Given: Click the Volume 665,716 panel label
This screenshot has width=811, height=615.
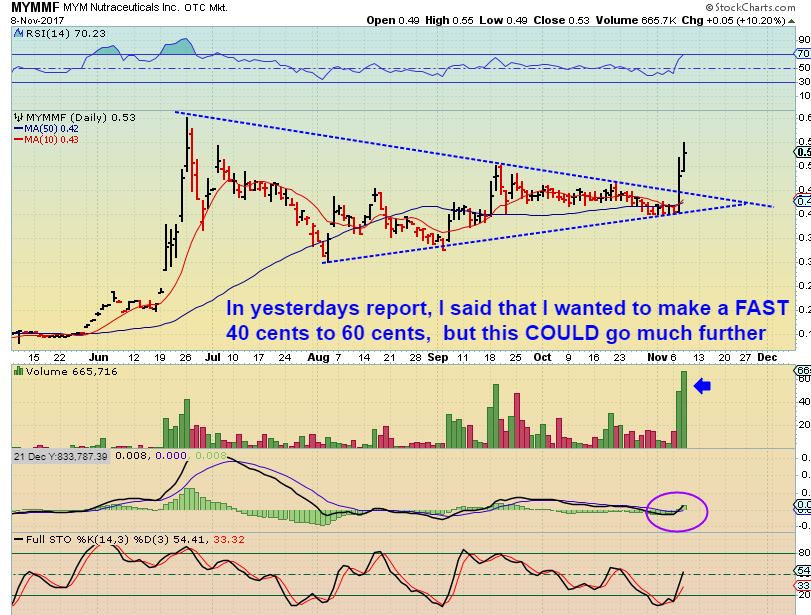Looking at the screenshot, I should [72, 371].
